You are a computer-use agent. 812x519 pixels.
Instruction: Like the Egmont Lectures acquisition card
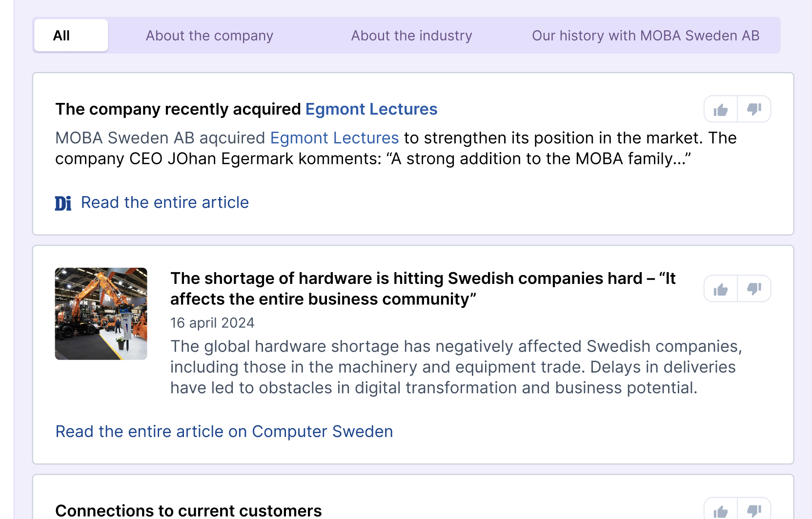point(720,109)
